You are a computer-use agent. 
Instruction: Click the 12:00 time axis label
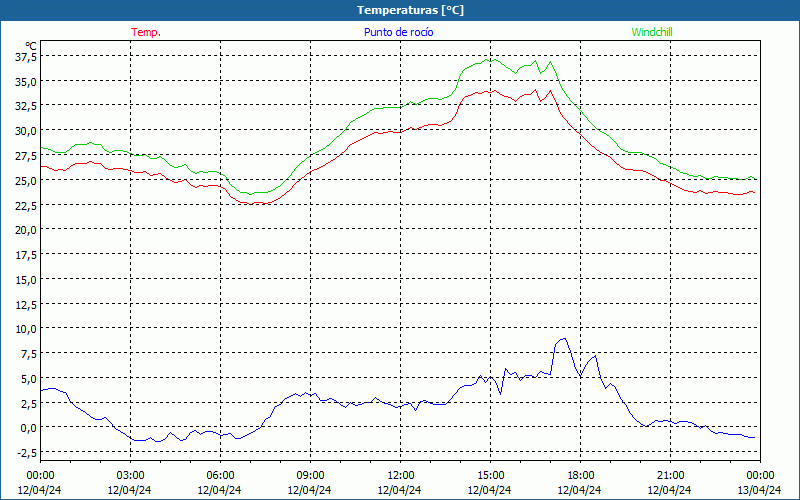(x=401, y=476)
